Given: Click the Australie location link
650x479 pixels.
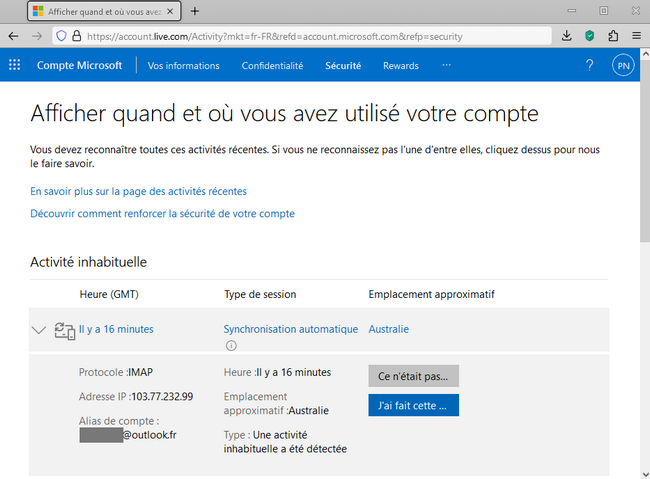Looking at the screenshot, I should click(x=389, y=329).
